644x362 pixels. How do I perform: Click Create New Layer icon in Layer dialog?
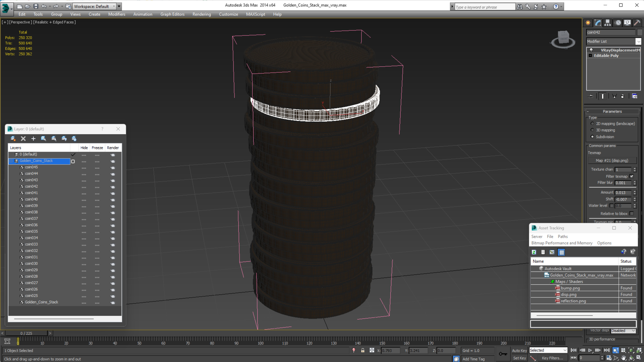[13, 138]
